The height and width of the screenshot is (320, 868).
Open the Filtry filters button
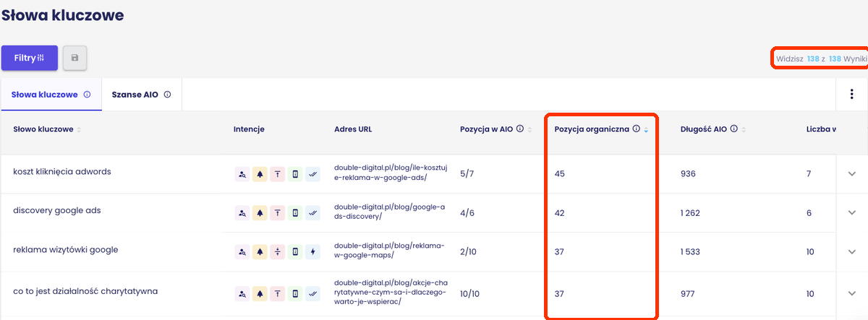click(30, 58)
